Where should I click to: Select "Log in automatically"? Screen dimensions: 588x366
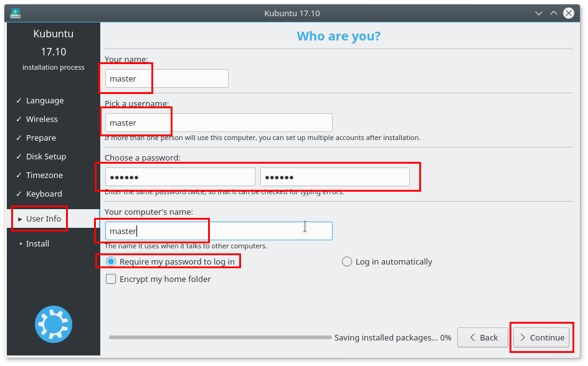[347, 261]
